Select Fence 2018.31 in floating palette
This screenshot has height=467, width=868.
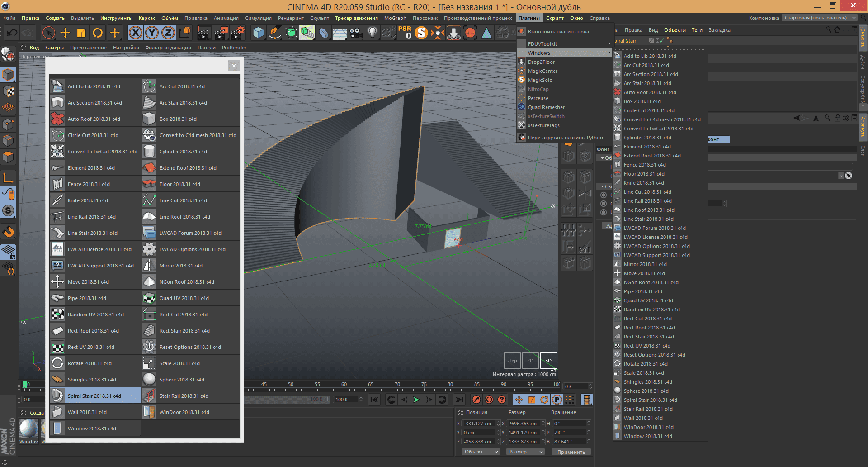95,184
